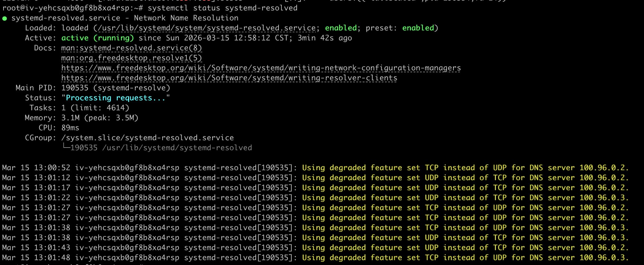Click the green "enabled" right after the unit path
Screen dimensions: 644x265
pyautogui.click(x=341, y=28)
